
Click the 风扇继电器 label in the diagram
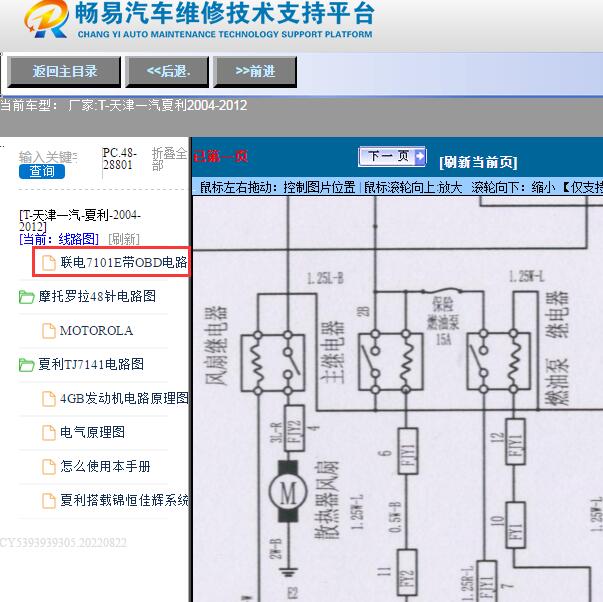[x=217, y=345]
